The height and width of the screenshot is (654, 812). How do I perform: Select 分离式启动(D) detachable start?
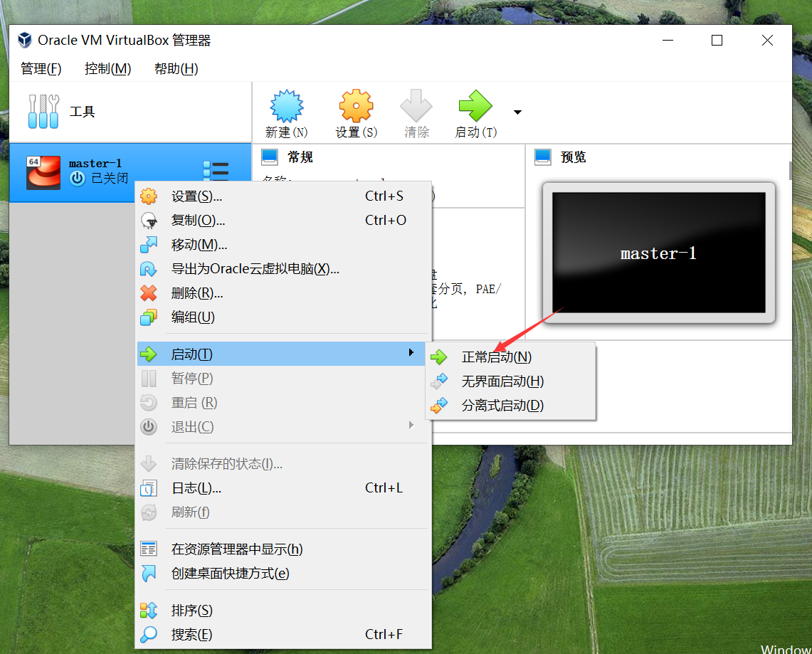click(x=510, y=405)
